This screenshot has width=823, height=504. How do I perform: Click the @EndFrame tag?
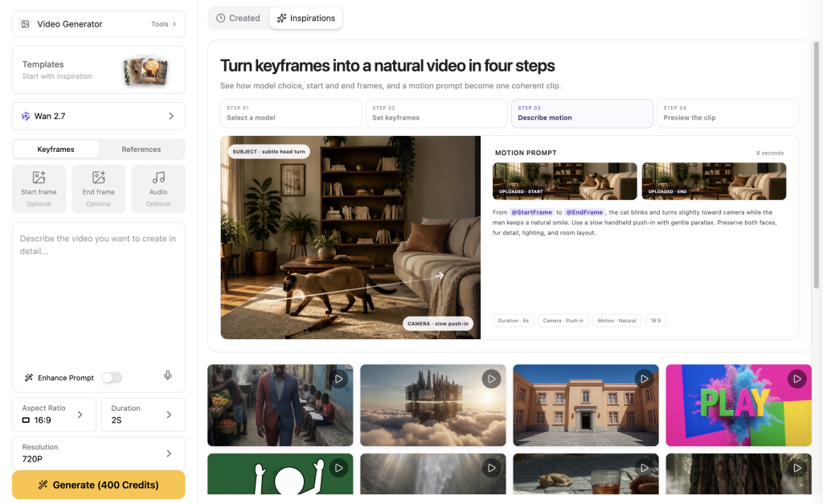(x=584, y=212)
